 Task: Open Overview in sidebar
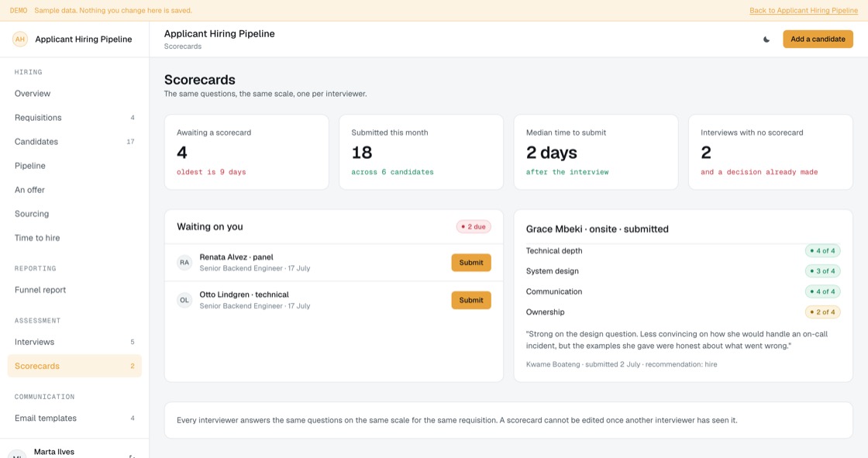tap(74, 94)
